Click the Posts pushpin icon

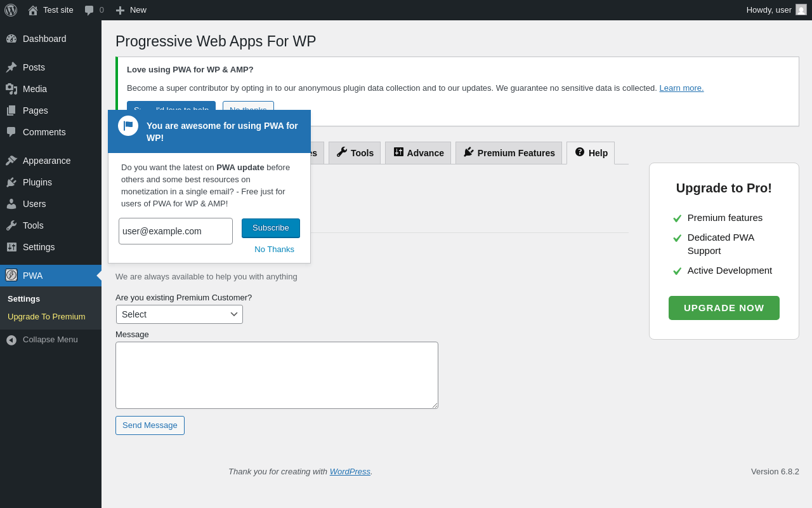11,67
